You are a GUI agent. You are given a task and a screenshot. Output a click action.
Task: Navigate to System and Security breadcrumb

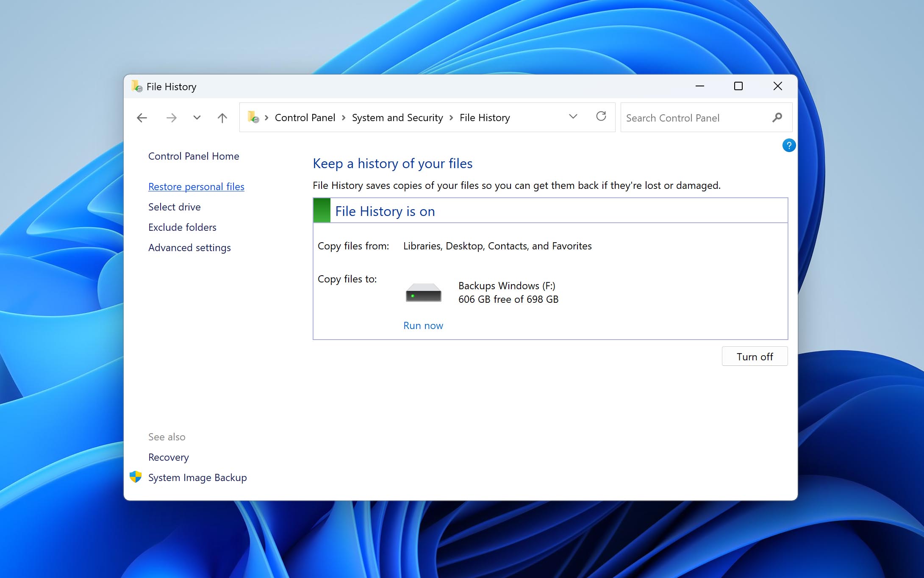[x=397, y=117]
